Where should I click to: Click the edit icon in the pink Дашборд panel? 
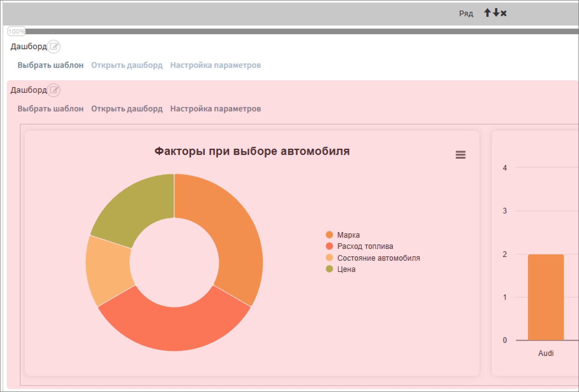[x=54, y=90]
